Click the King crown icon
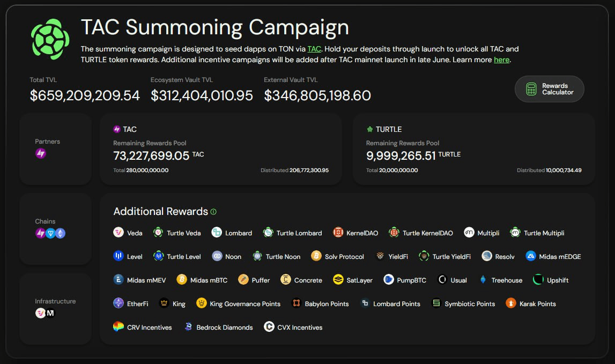This screenshot has height=364, width=615. (x=164, y=303)
